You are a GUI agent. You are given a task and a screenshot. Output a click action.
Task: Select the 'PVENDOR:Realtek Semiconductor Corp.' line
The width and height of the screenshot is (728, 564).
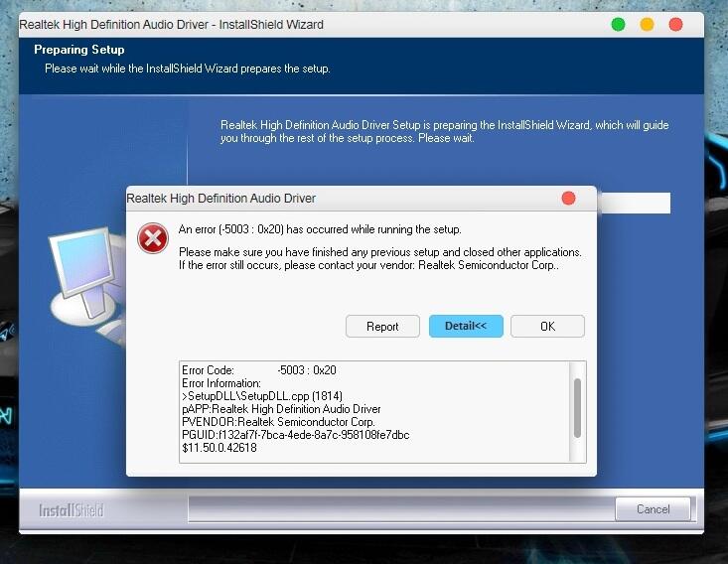[278, 422]
